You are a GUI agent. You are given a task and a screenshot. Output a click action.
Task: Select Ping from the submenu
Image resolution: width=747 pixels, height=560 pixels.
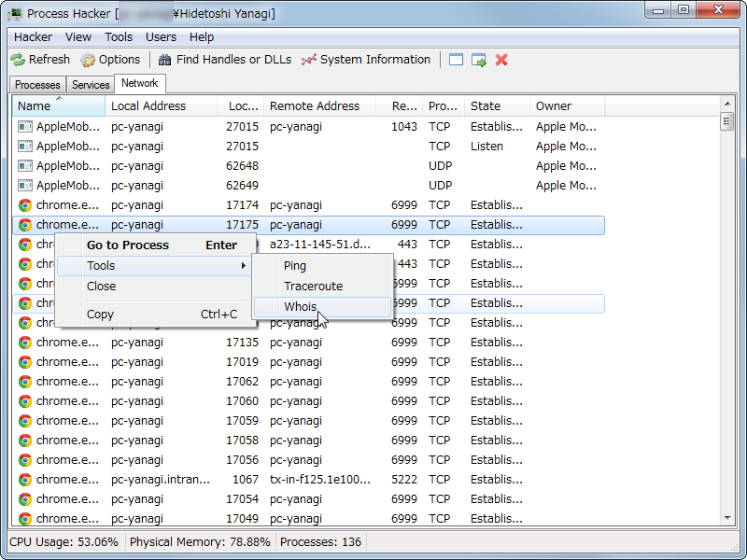[322, 266]
